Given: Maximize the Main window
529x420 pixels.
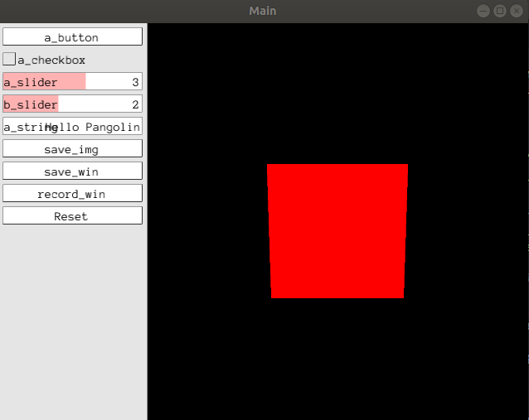Looking at the screenshot, I should point(500,11).
